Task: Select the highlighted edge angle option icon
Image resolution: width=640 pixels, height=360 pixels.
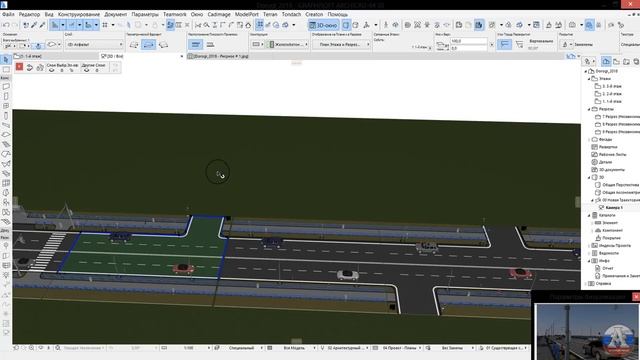Action: (x=504, y=44)
